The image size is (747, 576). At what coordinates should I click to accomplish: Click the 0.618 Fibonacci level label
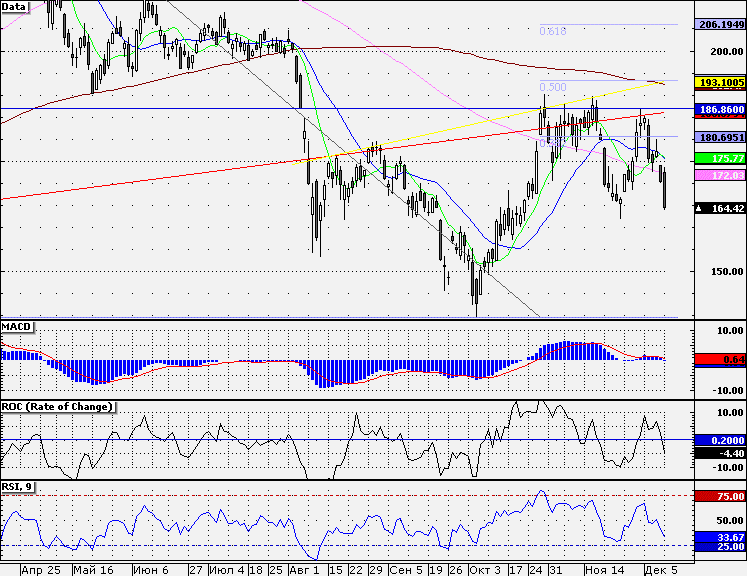coord(553,31)
